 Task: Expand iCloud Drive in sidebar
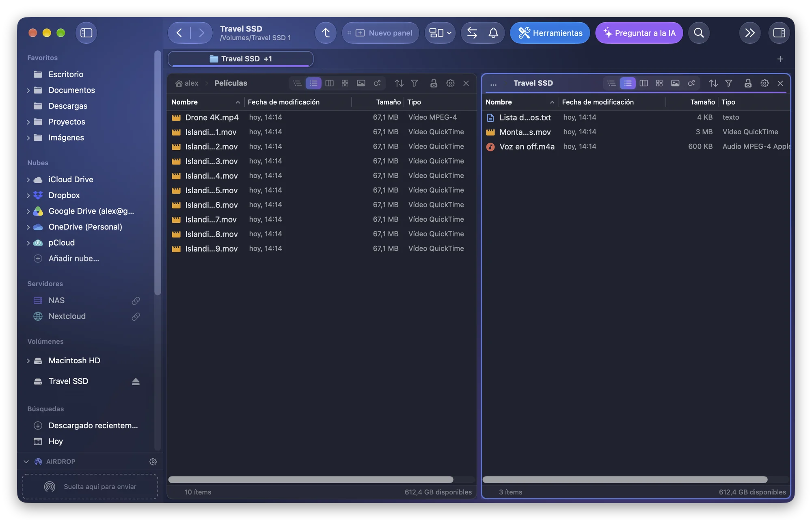pyautogui.click(x=28, y=180)
